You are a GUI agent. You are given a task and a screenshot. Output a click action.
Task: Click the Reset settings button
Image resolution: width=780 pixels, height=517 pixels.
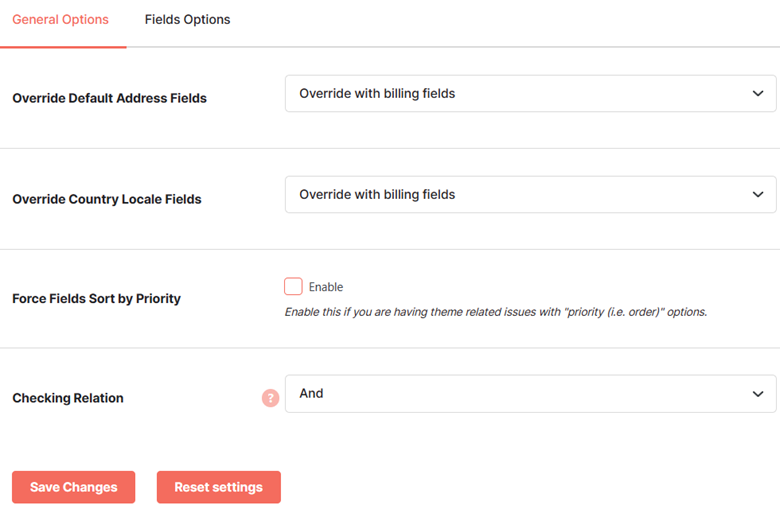tap(219, 487)
